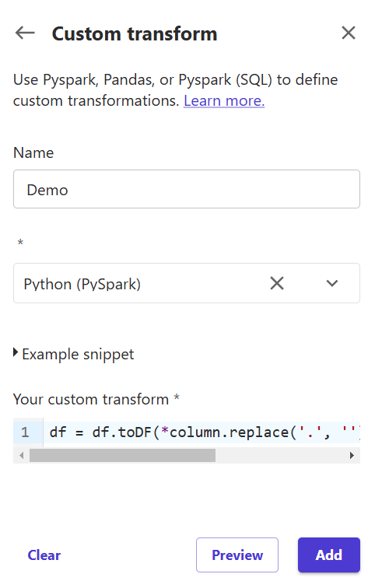Go back using the left arrow icon
This screenshot has width=375, height=588.
tap(25, 33)
